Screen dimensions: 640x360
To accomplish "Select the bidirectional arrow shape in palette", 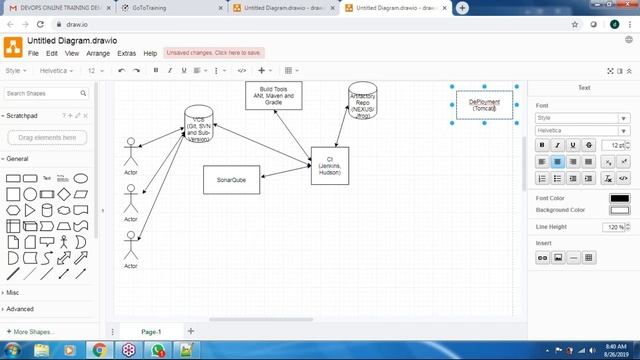I will 64,258.
